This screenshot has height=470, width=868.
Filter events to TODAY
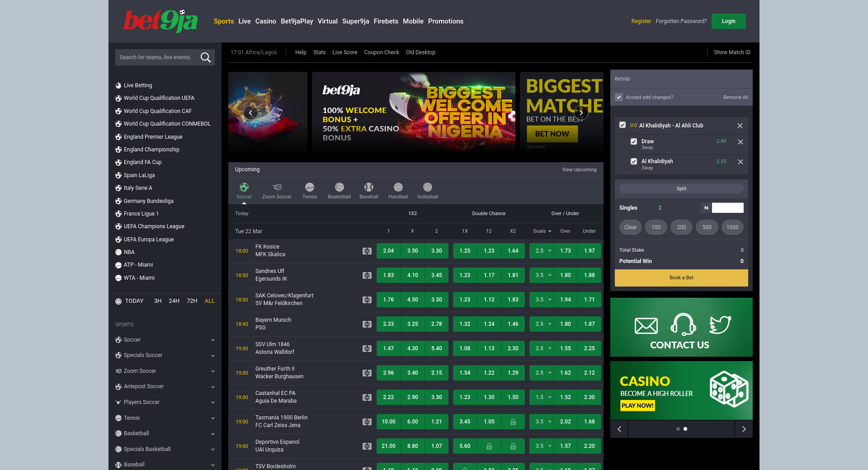(x=134, y=301)
